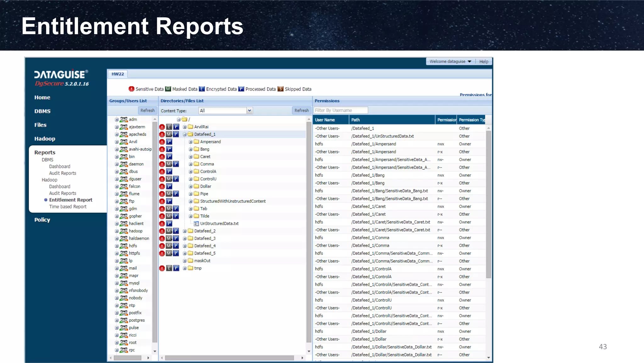The width and height of the screenshot is (644, 363).
Task: Click Refresh in Groups/Users List panel
Action: pyautogui.click(x=147, y=111)
